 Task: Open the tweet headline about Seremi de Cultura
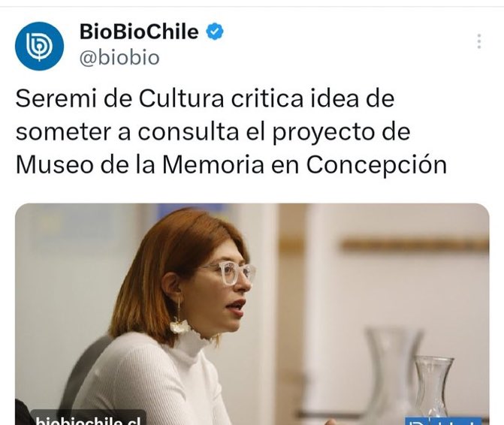(231, 131)
